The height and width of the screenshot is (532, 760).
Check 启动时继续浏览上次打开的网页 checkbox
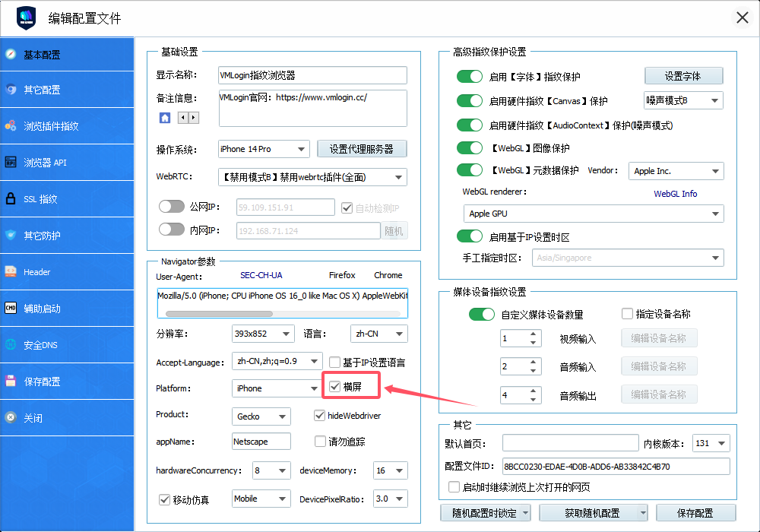(454, 486)
